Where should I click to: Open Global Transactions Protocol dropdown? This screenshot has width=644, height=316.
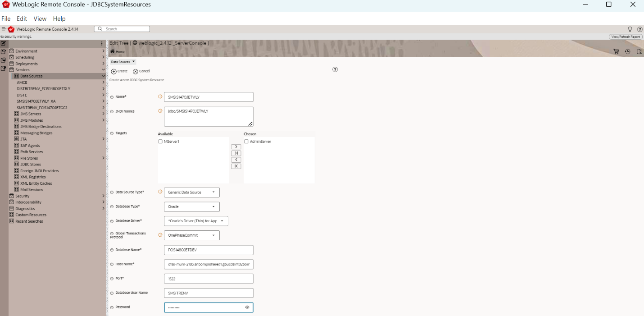tap(192, 235)
